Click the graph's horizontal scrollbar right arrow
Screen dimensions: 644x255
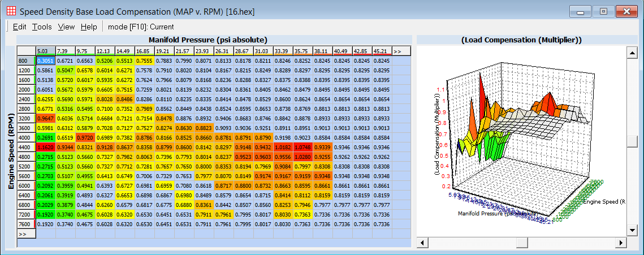point(622,243)
